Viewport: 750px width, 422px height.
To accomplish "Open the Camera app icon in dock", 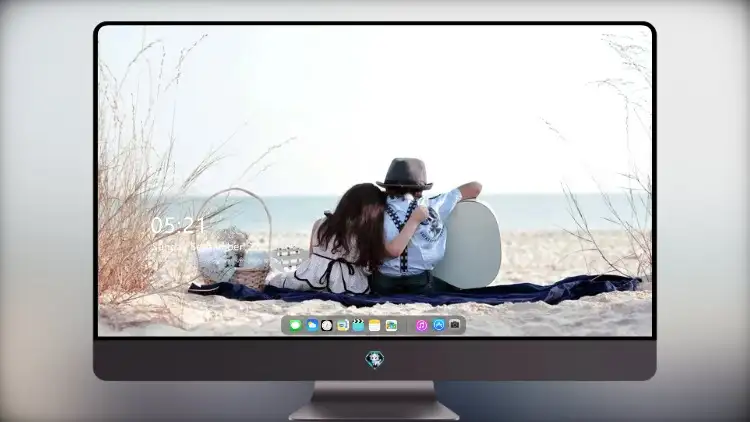I will click(x=455, y=325).
